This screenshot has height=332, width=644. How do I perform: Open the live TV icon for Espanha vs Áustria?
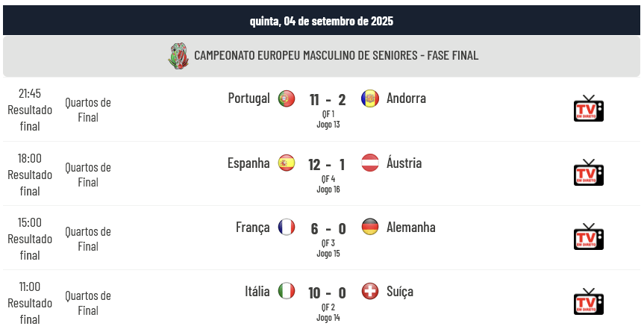(589, 173)
